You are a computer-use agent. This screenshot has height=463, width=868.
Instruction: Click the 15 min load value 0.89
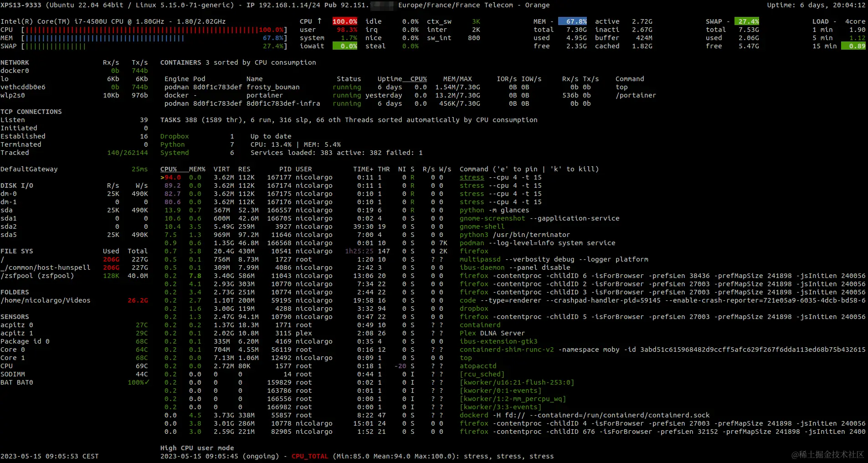coord(853,46)
